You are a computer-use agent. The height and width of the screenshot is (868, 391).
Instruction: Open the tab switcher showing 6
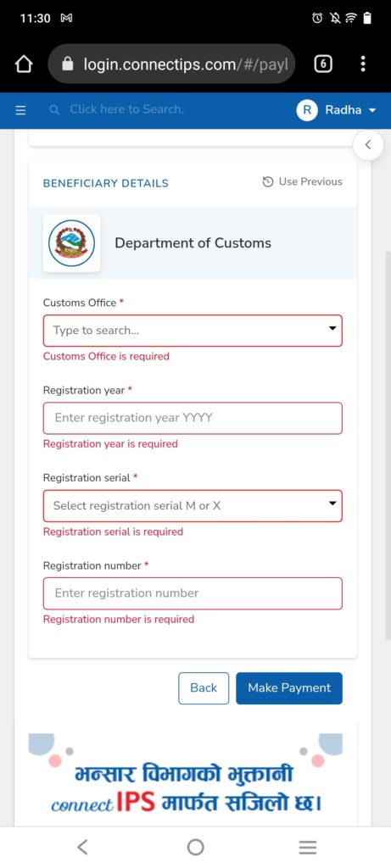point(323,64)
